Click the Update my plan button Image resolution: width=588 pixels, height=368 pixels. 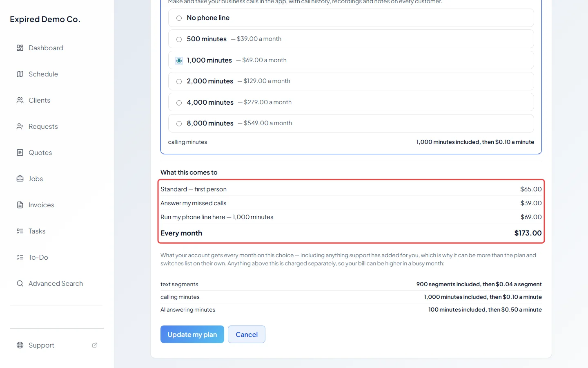pyautogui.click(x=192, y=334)
